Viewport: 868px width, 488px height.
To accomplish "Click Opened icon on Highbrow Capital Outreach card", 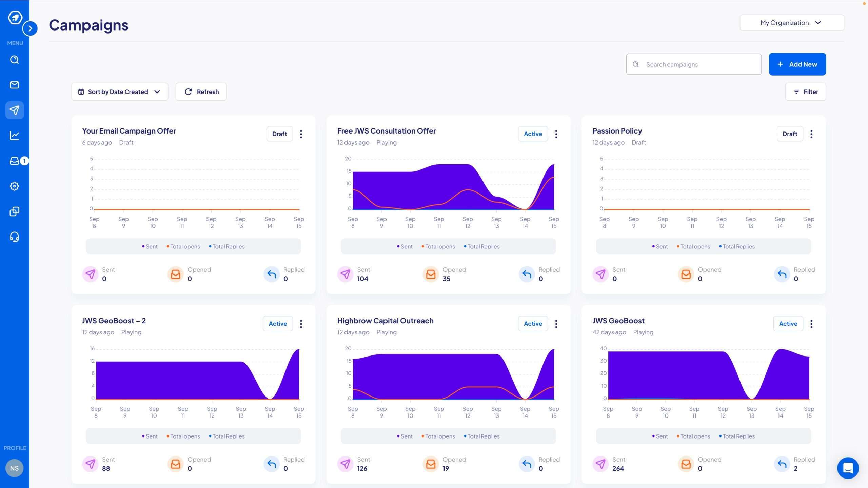I will (431, 464).
